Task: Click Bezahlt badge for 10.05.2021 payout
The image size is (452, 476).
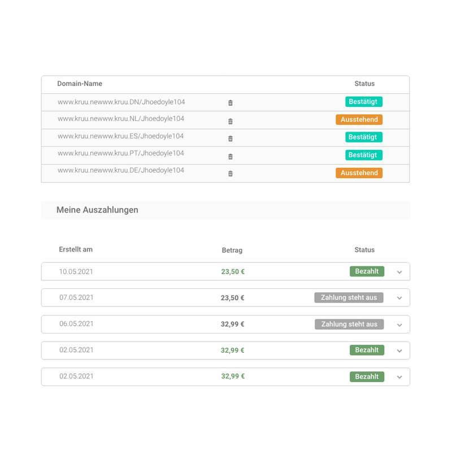Action: 367,271
